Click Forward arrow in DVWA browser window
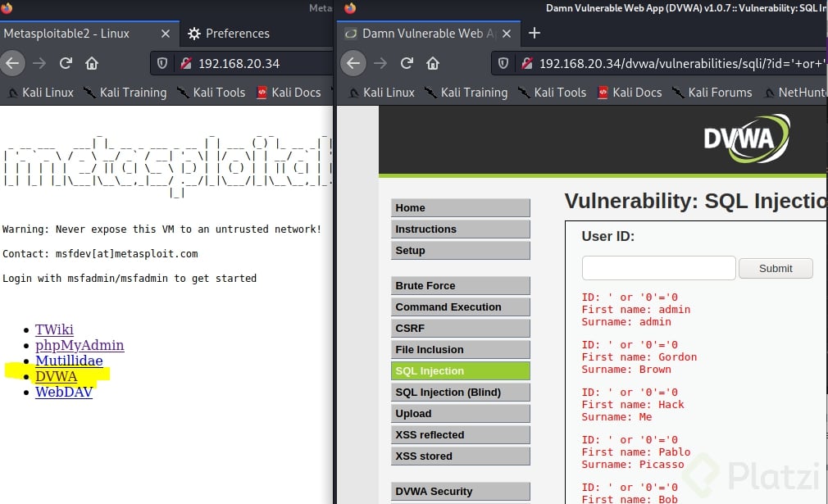828x504 pixels. pos(380,63)
